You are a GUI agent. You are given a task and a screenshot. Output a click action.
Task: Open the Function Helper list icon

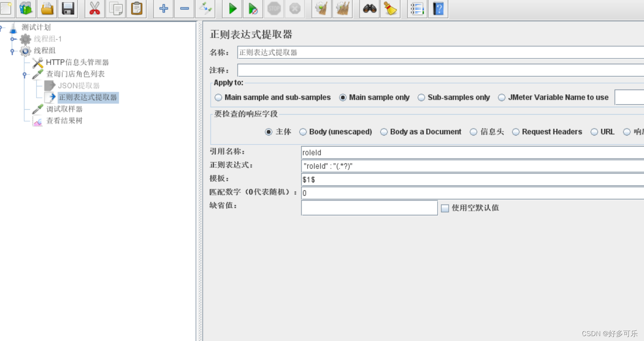tap(417, 8)
